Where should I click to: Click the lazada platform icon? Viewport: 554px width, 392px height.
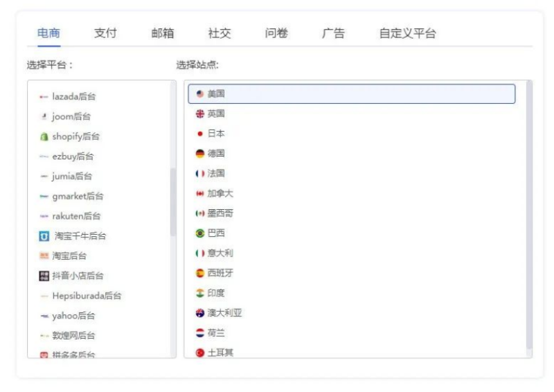(44, 97)
